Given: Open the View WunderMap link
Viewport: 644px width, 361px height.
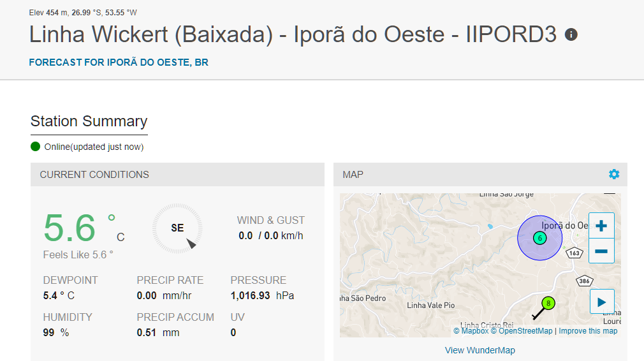Looking at the screenshot, I should [479, 350].
